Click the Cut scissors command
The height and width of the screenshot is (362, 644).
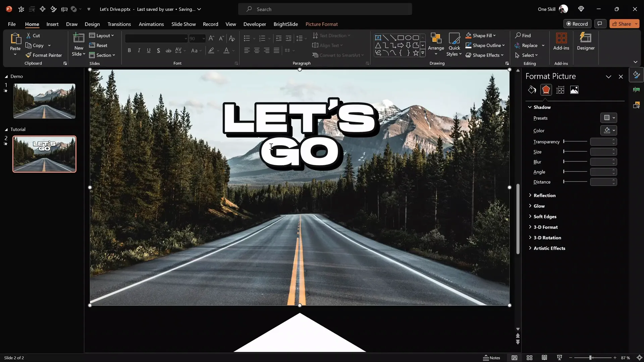[x=33, y=36]
